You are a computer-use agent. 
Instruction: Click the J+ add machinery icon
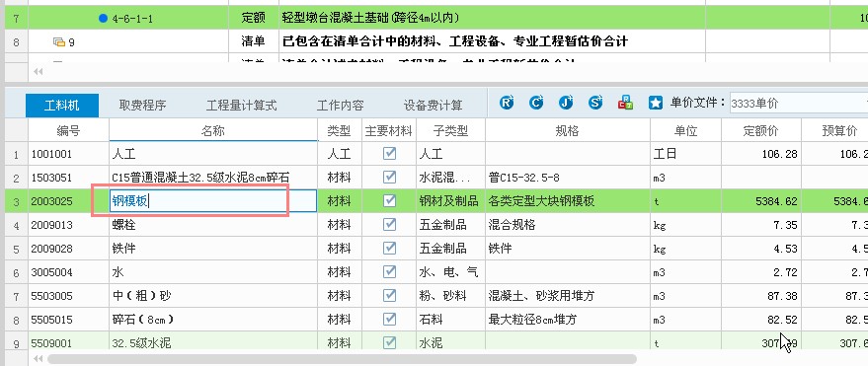[x=565, y=103]
